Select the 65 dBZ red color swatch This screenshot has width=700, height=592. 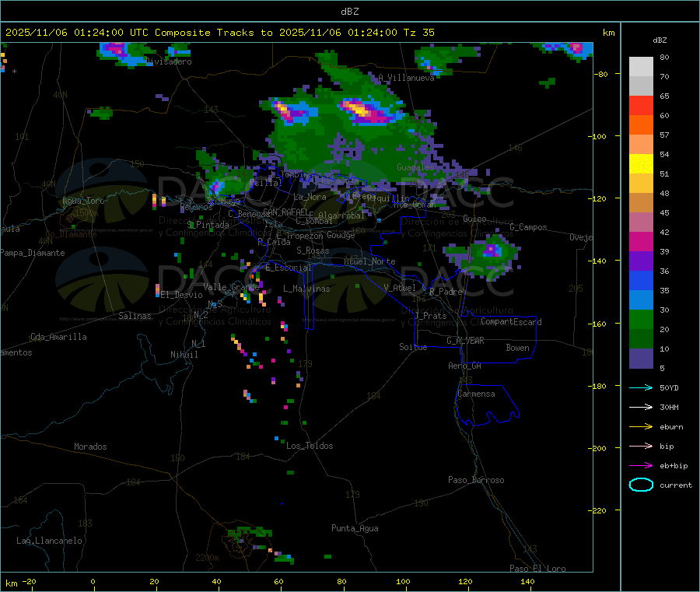point(641,105)
